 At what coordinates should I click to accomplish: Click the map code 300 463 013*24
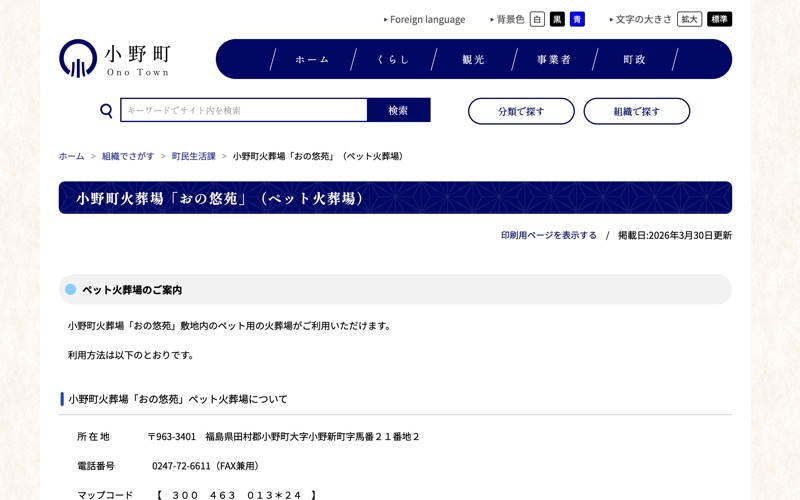(237, 495)
